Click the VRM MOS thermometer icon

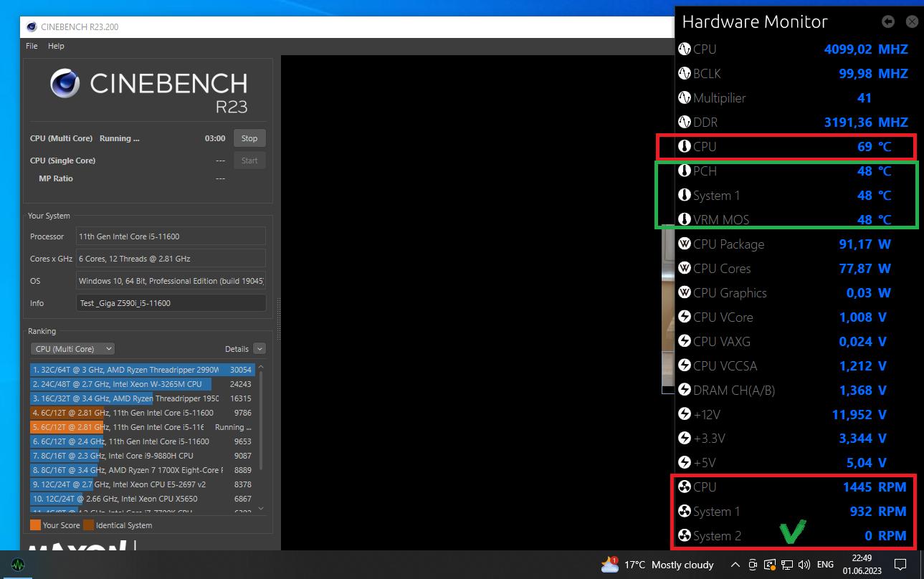685,220
